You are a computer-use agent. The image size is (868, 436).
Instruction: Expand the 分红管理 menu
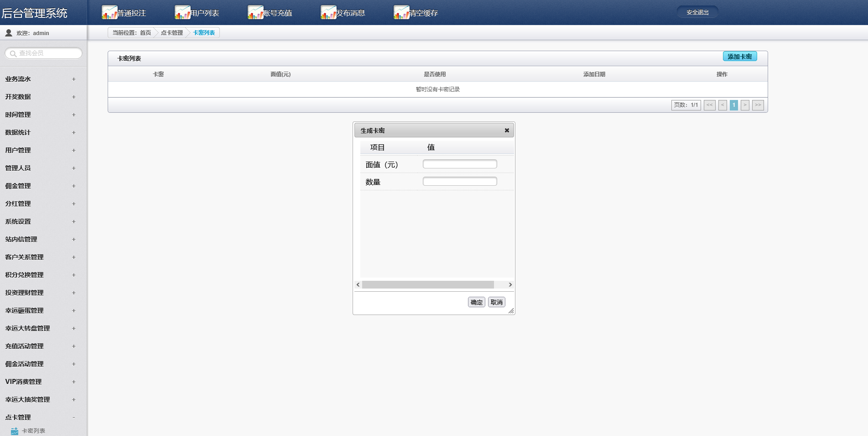(73, 204)
